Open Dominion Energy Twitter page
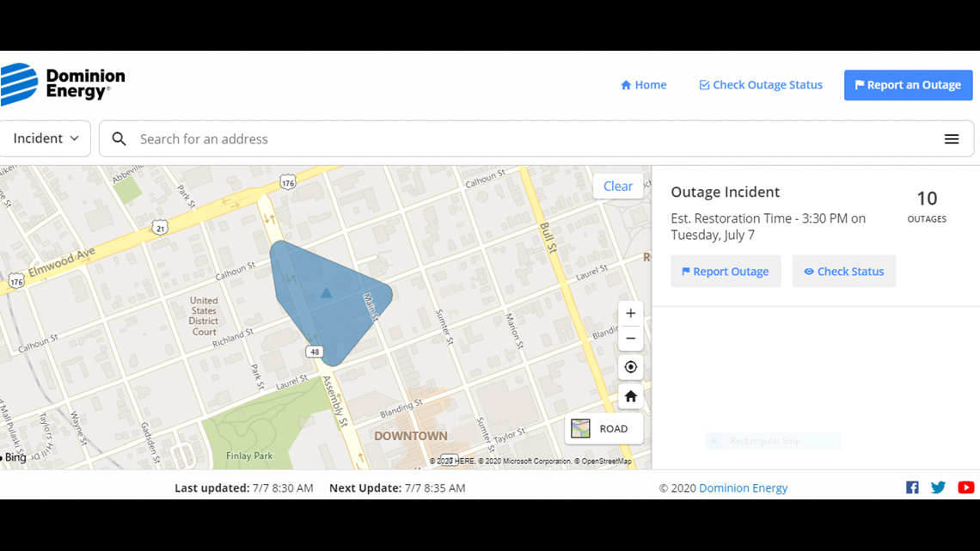The image size is (980, 551). (x=938, y=487)
